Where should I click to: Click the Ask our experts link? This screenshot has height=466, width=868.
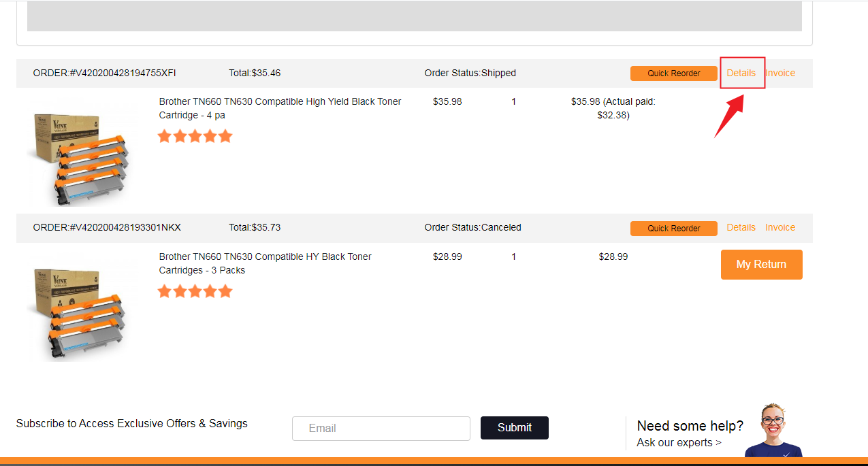click(679, 443)
